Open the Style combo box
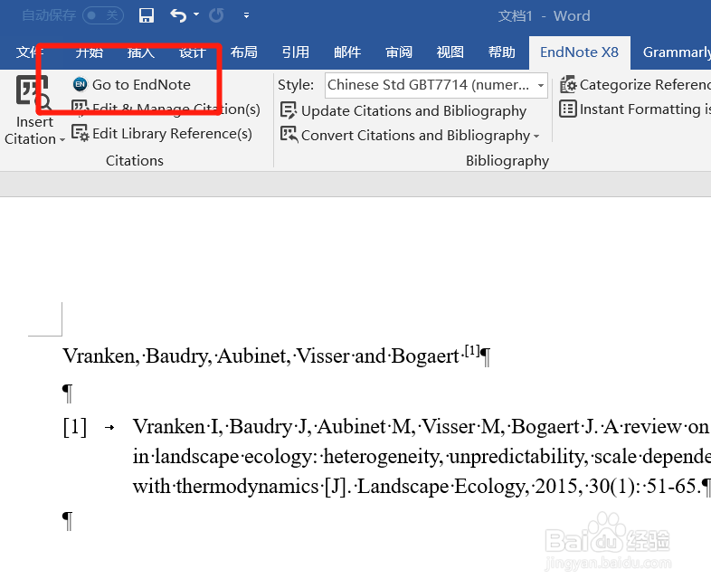This screenshot has width=711, height=588. 436,85
